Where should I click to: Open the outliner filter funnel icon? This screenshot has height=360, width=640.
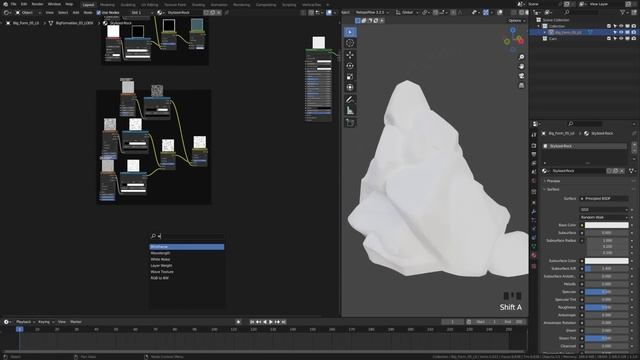click(x=622, y=13)
